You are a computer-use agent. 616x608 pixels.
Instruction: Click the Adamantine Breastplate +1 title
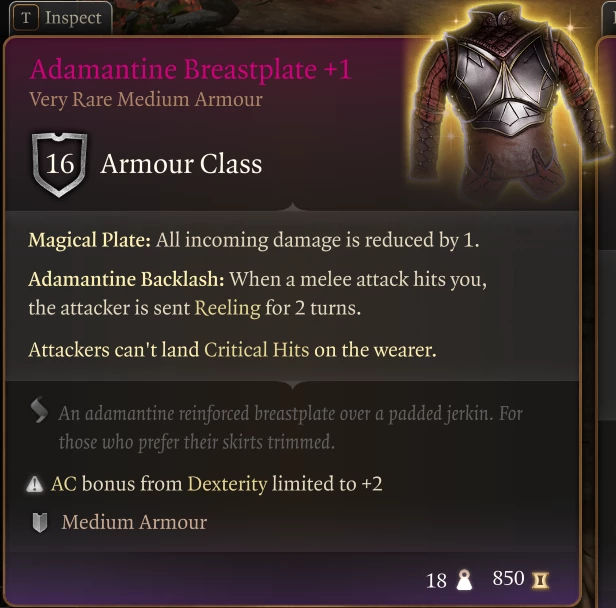click(x=190, y=69)
